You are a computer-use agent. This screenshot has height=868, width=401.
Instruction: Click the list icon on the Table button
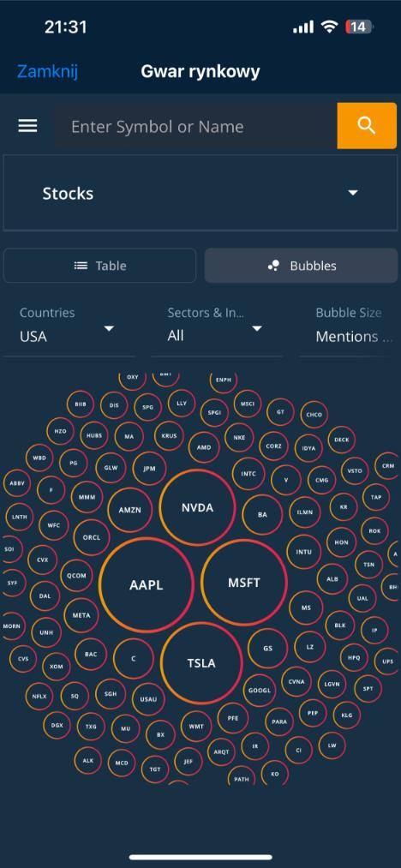click(x=81, y=266)
